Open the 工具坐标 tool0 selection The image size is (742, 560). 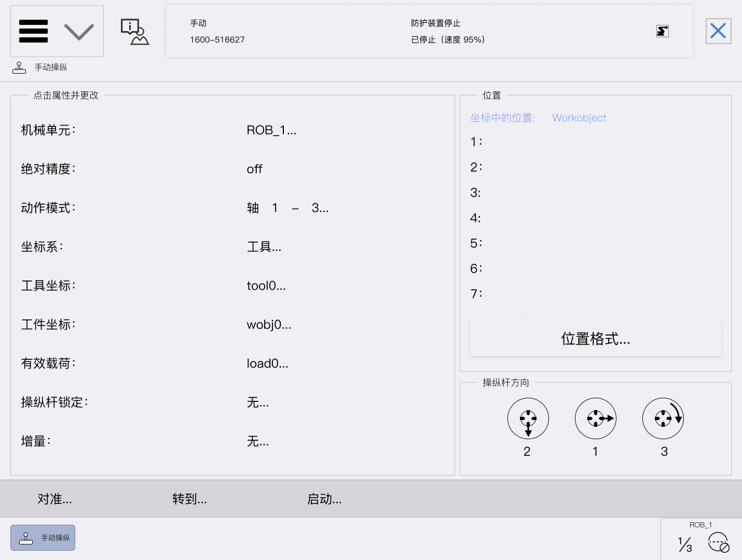(x=266, y=286)
